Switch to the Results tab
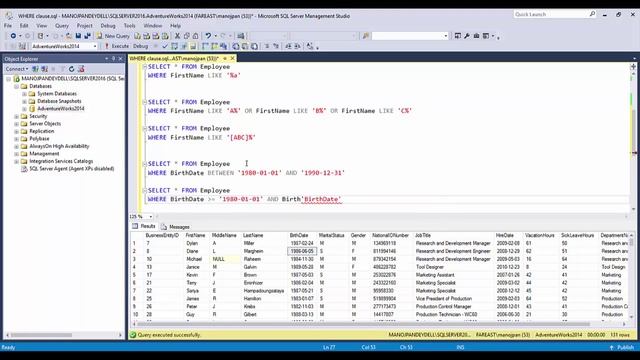Image resolution: width=640 pixels, height=360 pixels. coord(144,226)
